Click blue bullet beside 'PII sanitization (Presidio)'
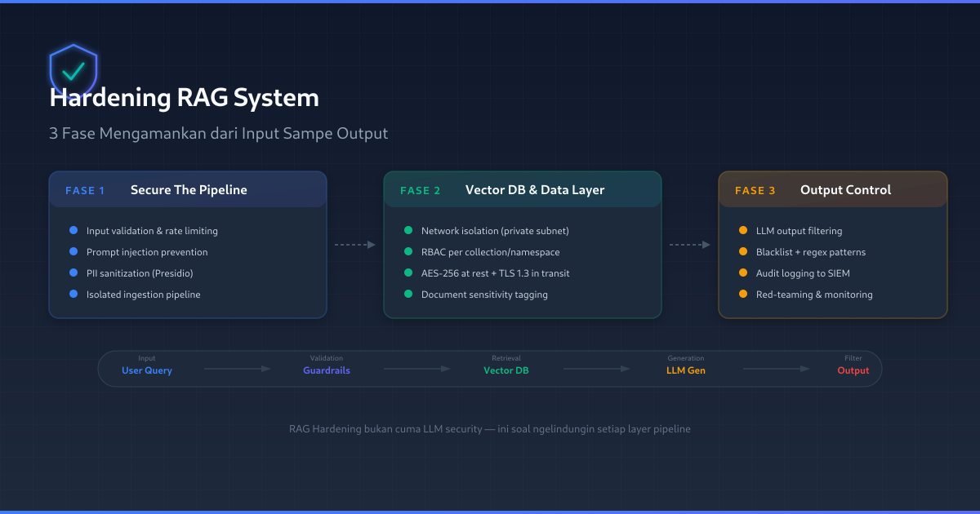This screenshot has width=980, height=514. 73,273
